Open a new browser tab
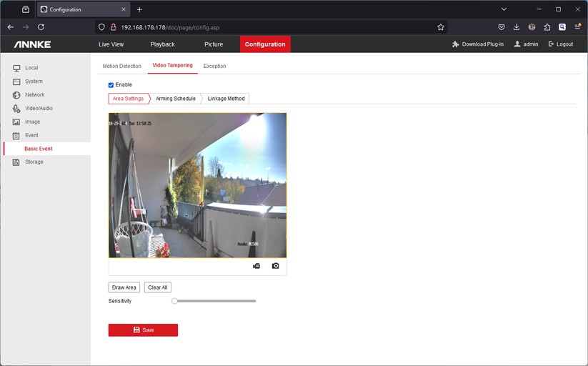 (139, 10)
